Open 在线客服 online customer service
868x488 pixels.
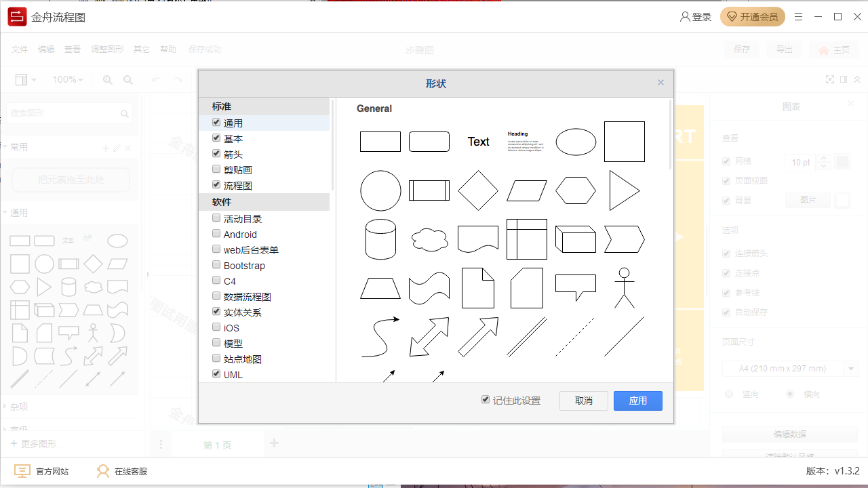pos(122,470)
